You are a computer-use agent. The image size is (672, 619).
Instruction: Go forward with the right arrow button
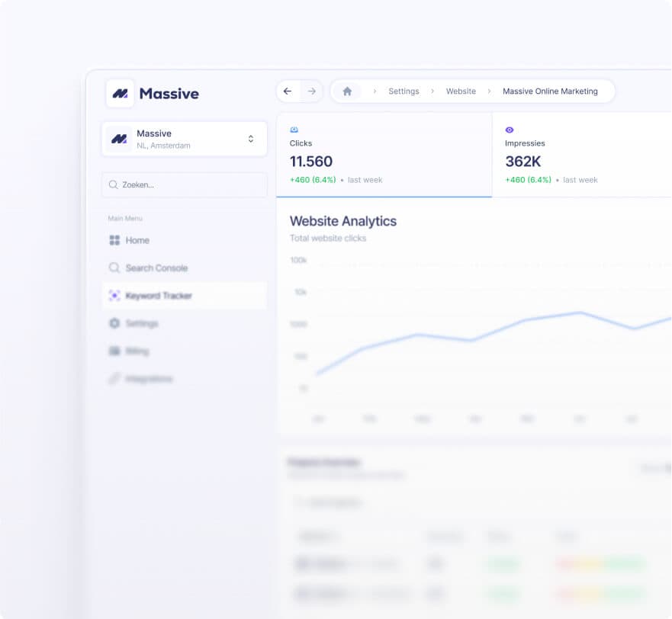(311, 91)
